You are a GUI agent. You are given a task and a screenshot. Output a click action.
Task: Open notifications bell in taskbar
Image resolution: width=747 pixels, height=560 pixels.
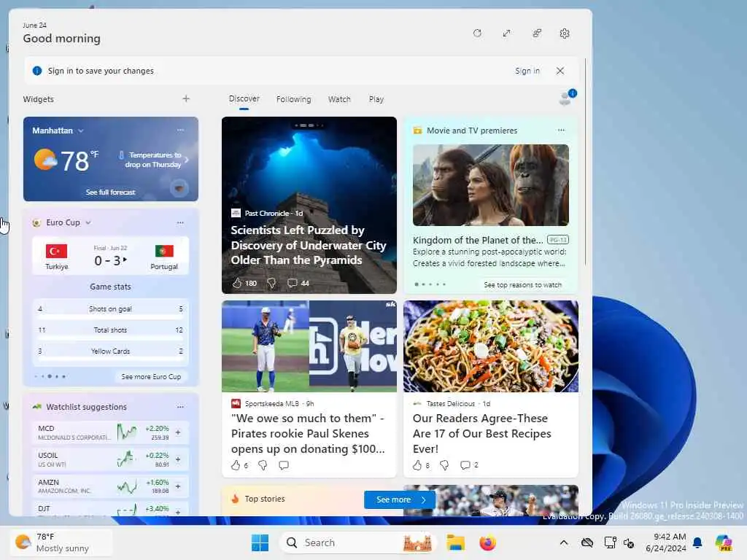coord(697,542)
